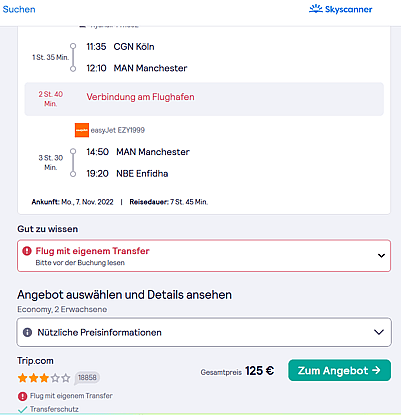The image size is (401, 415).
Task: Click the Gesamtpreis 125 € price
Action: pos(237,371)
